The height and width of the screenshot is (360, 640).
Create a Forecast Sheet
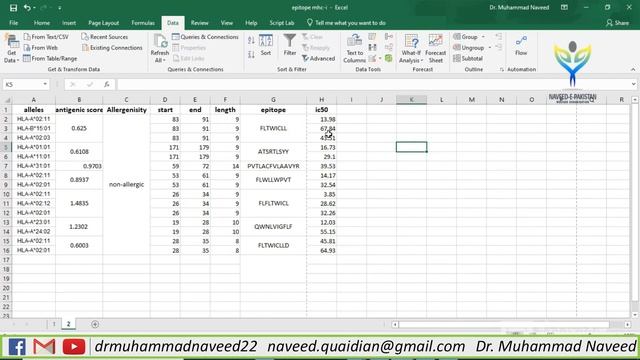[x=436, y=49]
